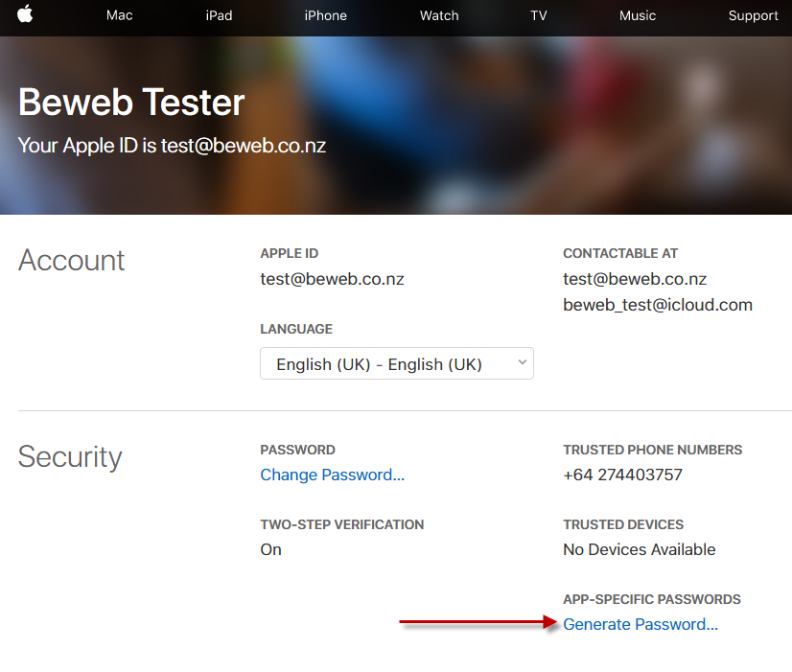The height and width of the screenshot is (672, 792).
Task: Click the Account section heading
Action: pyautogui.click(x=71, y=261)
